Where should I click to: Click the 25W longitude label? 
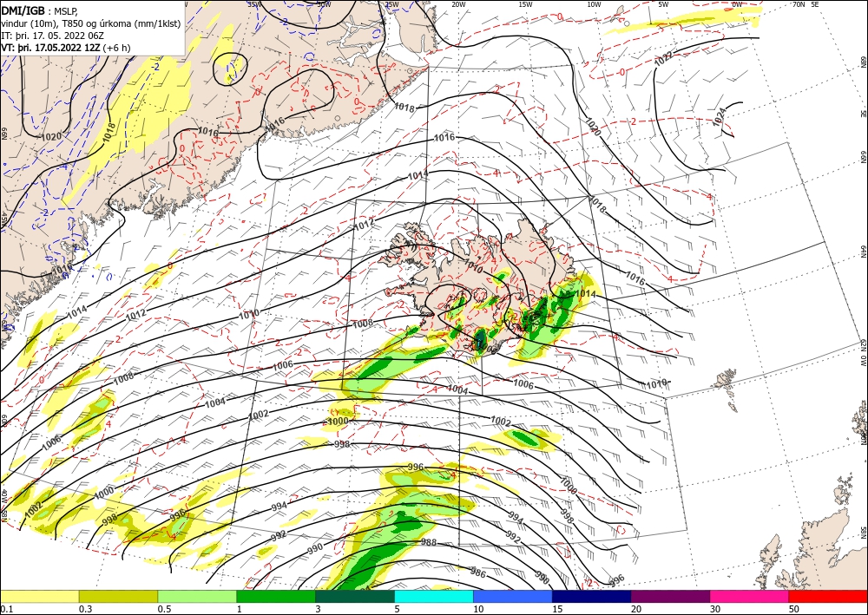click(391, 4)
